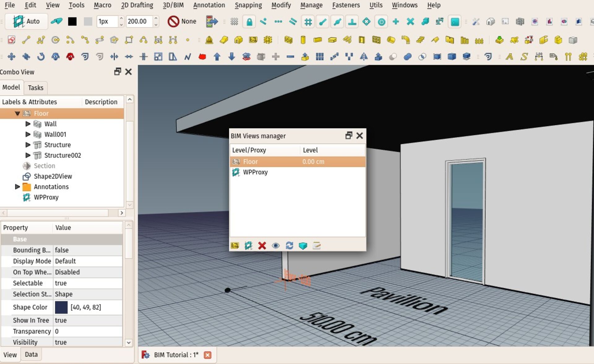
Task: Click the Circle drawing tool icon
Action: 55,40
